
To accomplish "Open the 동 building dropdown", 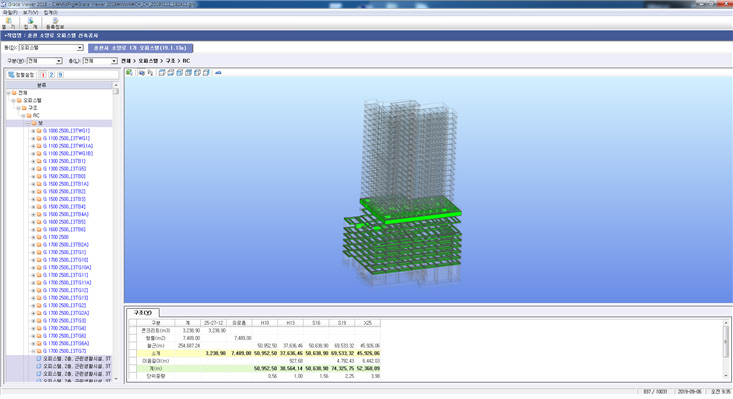I will click(80, 48).
